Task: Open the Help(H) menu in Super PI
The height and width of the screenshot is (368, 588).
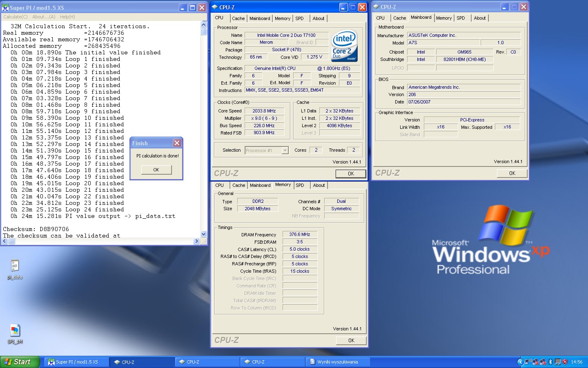Action: [67, 17]
